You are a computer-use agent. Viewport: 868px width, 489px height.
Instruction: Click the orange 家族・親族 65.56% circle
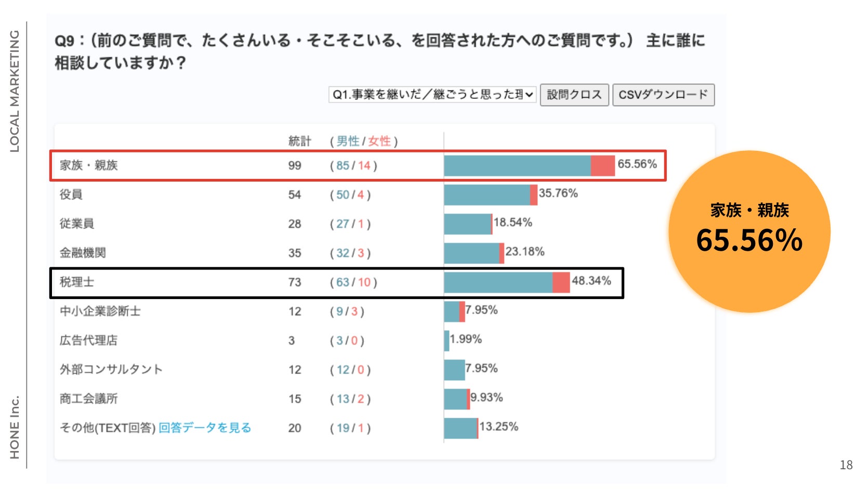coord(749,231)
